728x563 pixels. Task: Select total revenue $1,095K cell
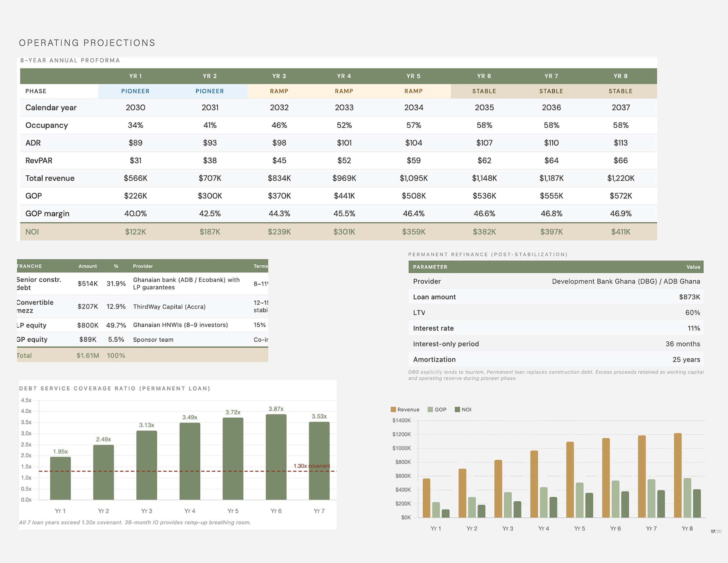[x=414, y=178]
